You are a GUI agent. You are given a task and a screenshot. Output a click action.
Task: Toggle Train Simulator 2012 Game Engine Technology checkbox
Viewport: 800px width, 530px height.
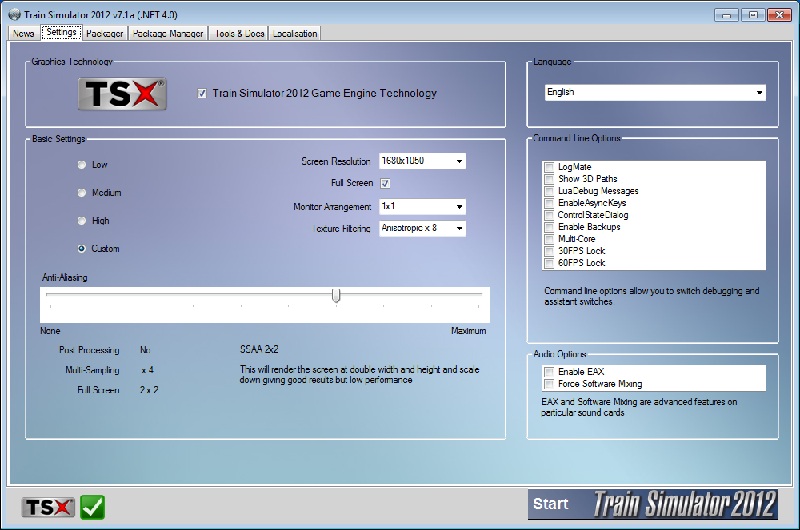(202, 93)
